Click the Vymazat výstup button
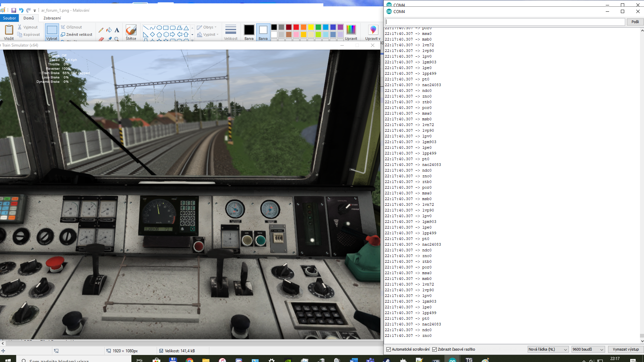This screenshot has height=362, width=644. pos(626,349)
